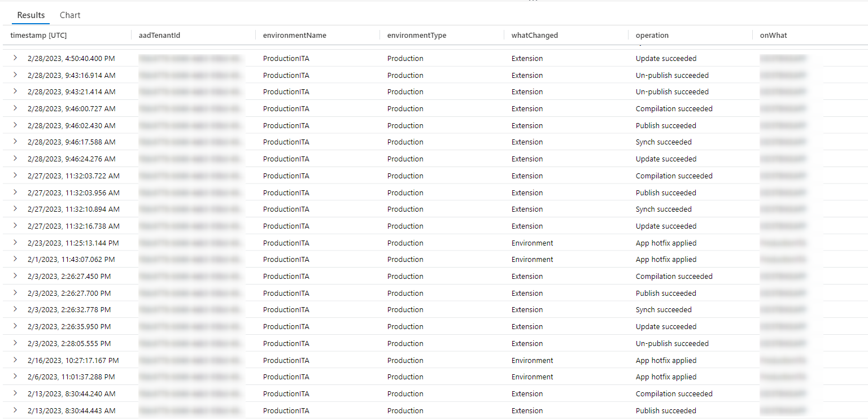Click the onWhat column header
Screen dimensions: 868x420
click(x=773, y=36)
